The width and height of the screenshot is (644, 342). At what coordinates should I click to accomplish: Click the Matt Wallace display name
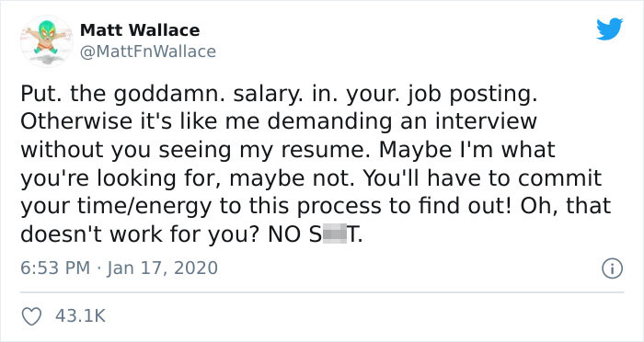pyautogui.click(x=140, y=30)
